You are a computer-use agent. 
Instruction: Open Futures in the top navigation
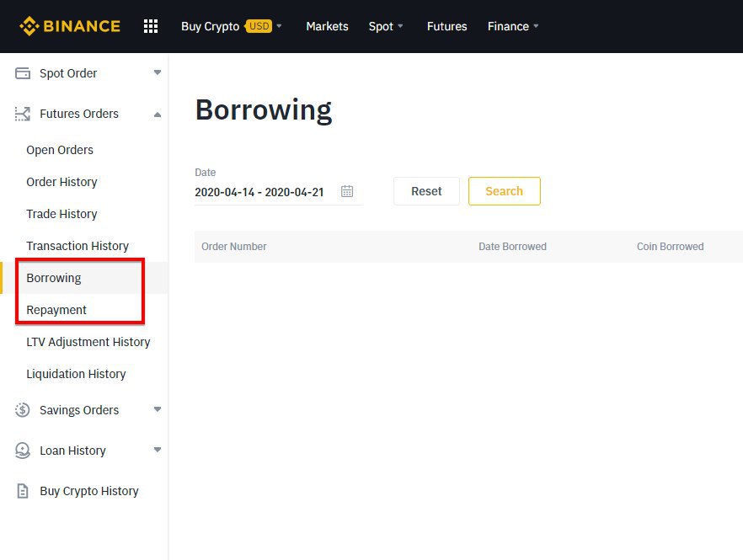446,27
